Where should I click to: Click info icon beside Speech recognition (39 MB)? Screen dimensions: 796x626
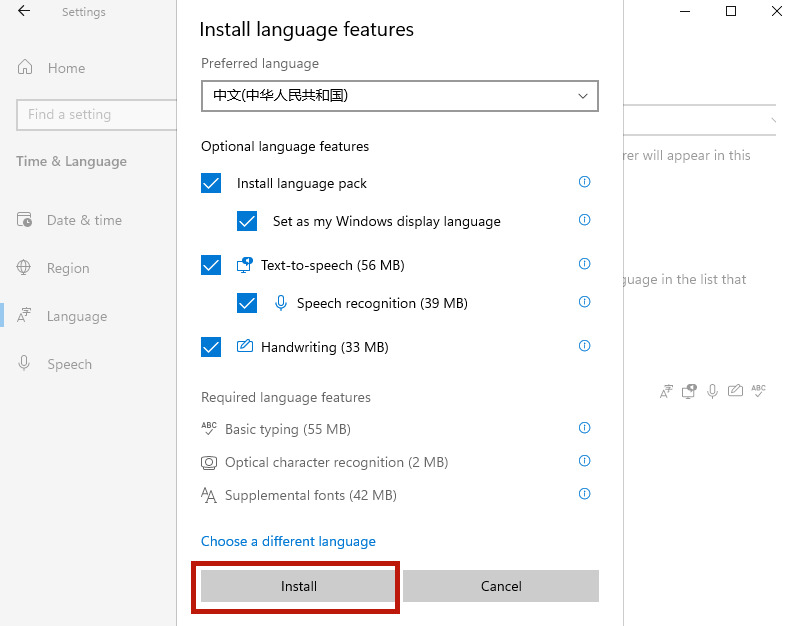click(x=585, y=302)
